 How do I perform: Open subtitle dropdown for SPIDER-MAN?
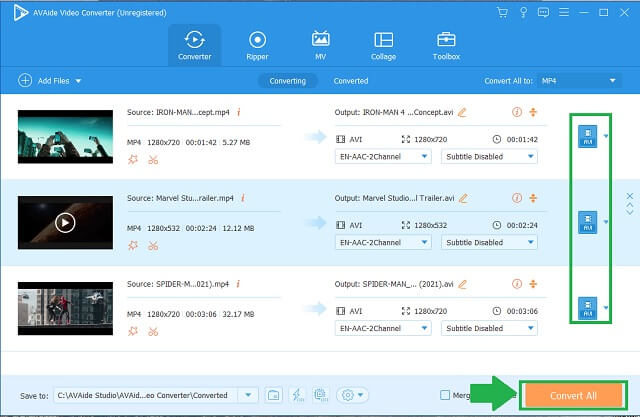pyautogui.click(x=489, y=328)
